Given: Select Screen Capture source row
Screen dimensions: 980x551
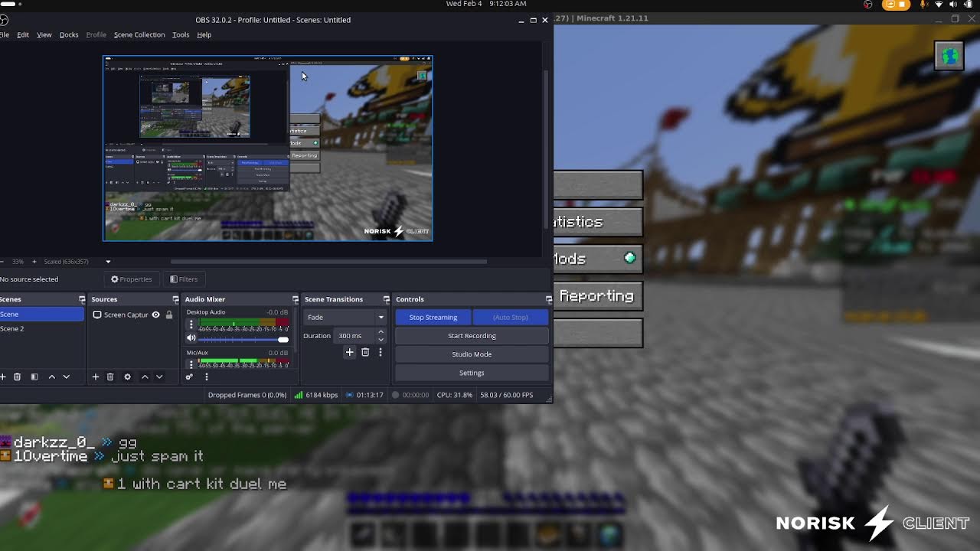Looking at the screenshot, I should [132, 315].
